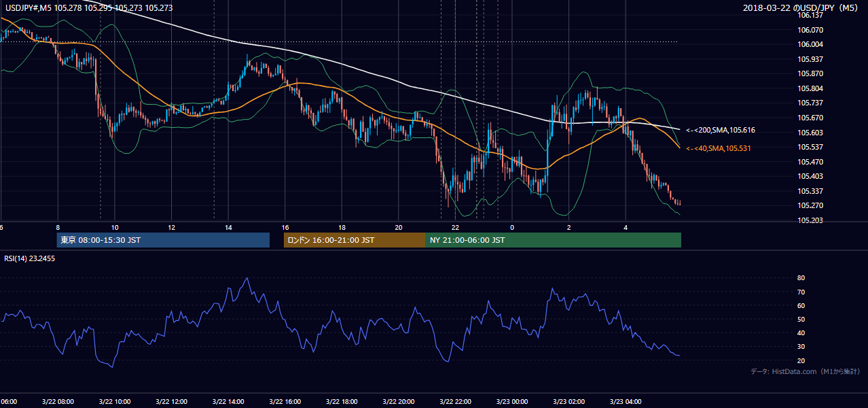The image size is (868, 408).
Task: Click the 3/22 14:00 date label
Action: [x=228, y=402]
